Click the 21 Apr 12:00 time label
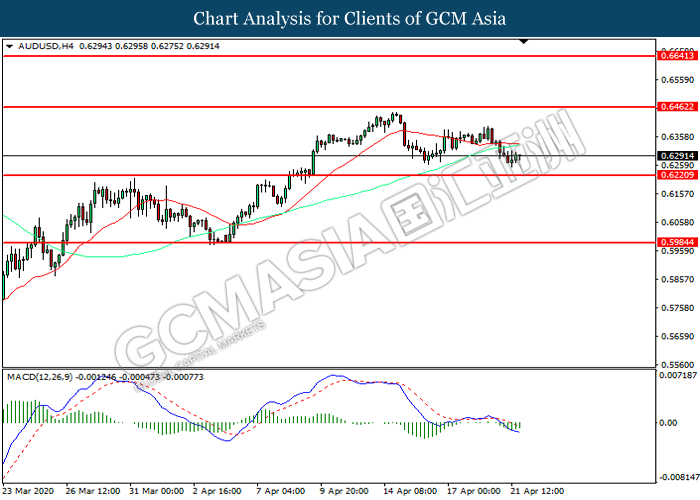700x500 pixels. click(x=538, y=491)
